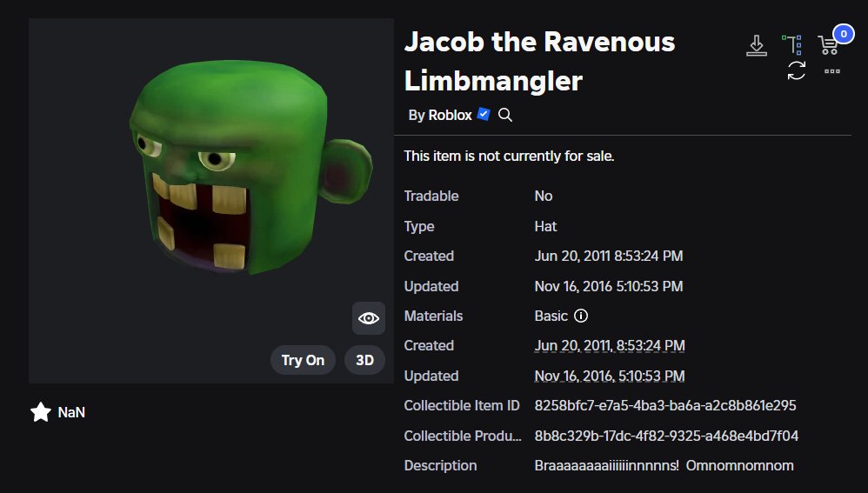
Task: Click the Materials info icon beside Basic
Action: pyautogui.click(x=581, y=316)
